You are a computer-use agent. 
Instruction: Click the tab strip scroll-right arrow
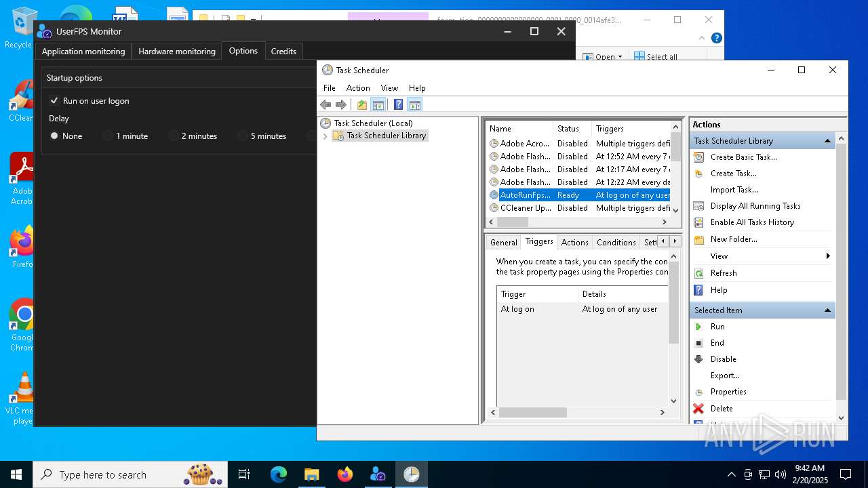(675, 241)
